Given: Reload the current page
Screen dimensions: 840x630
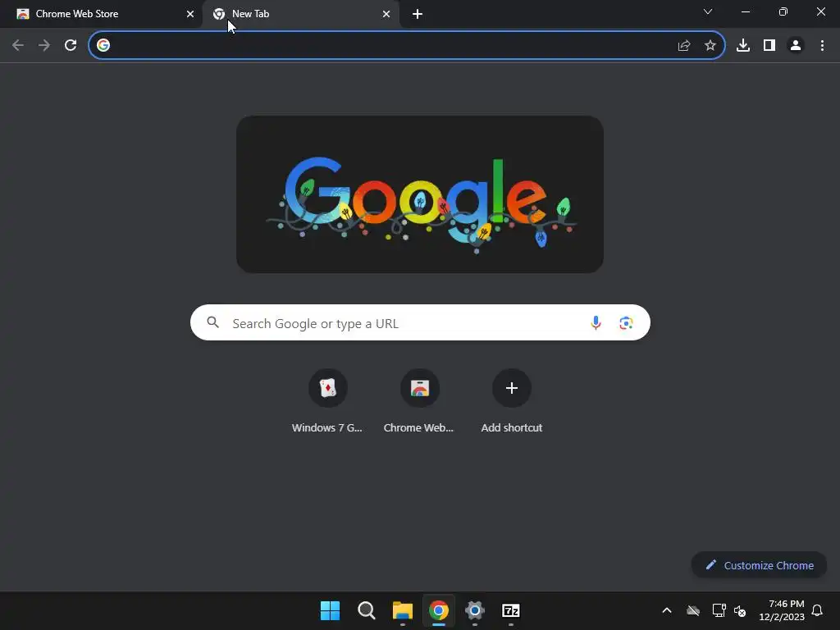Looking at the screenshot, I should 71,46.
